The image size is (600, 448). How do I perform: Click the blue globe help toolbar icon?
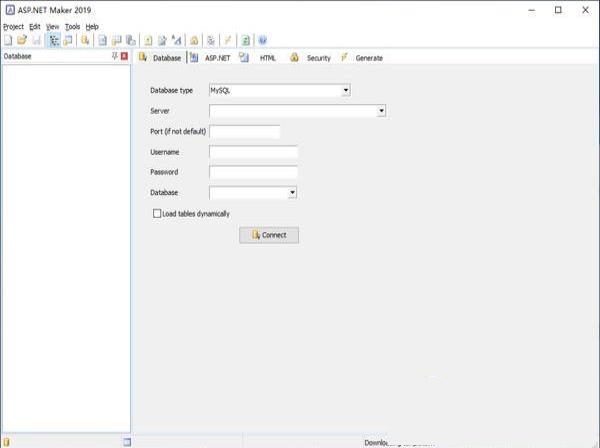tap(262, 40)
